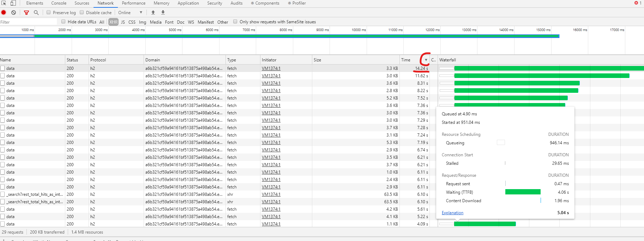Screen dimensions: 644x241
Task: Switch to the Elements tab
Action: [x=35, y=3]
